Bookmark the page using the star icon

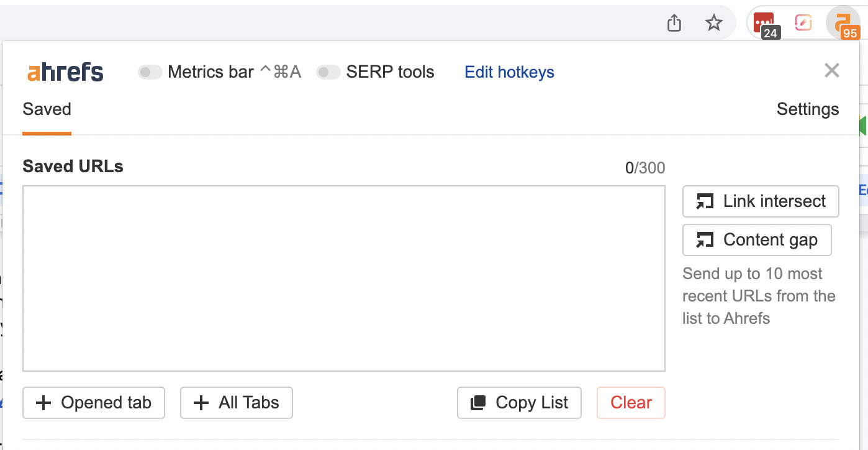713,22
